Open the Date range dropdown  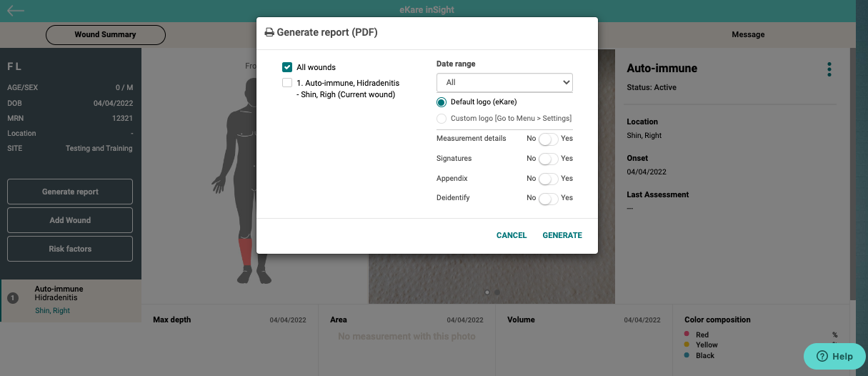coord(504,83)
